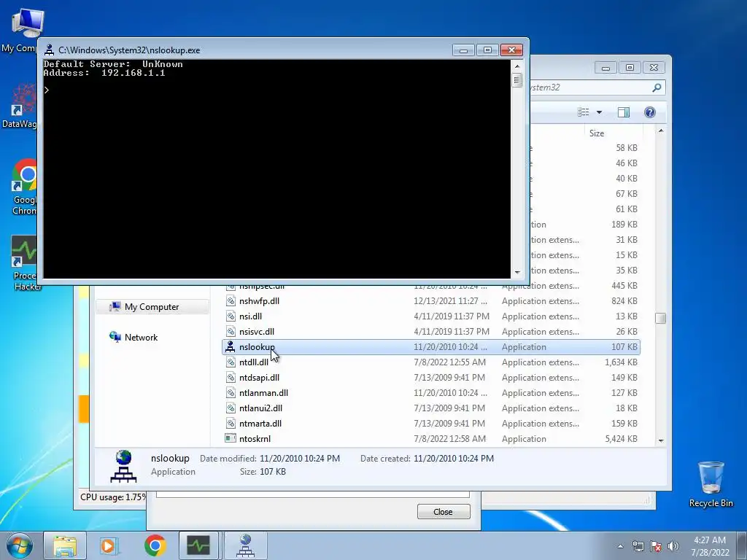The width and height of the screenshot is (747, 560).
Task: Open the Action Center flag tray icon
Action: [656, 546]
